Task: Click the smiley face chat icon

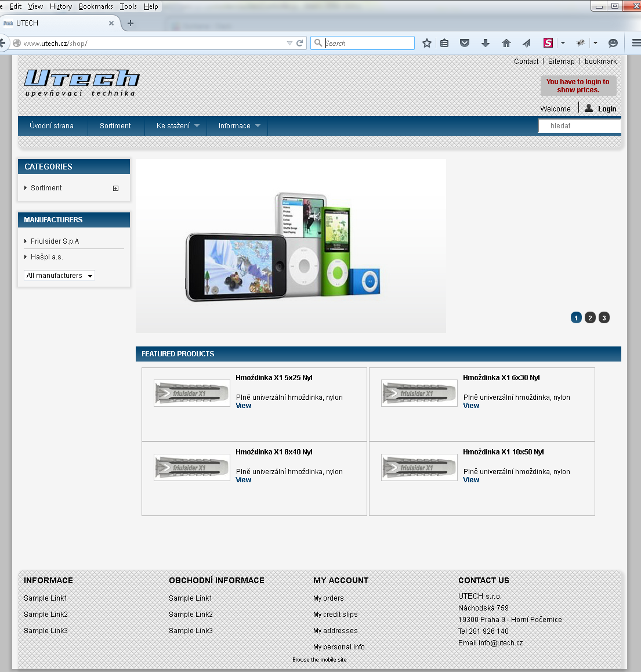Action: (x=613, y=43)
